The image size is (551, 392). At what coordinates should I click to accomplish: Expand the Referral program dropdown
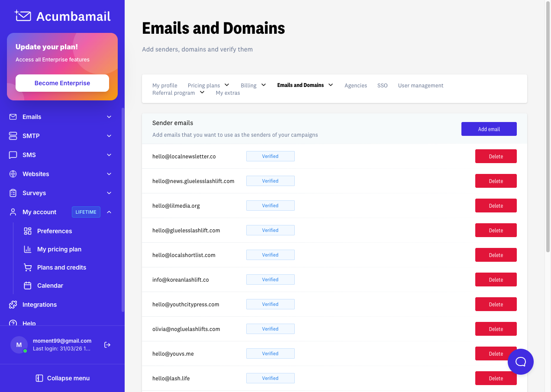pyautogui.click(x=202, y=92)
